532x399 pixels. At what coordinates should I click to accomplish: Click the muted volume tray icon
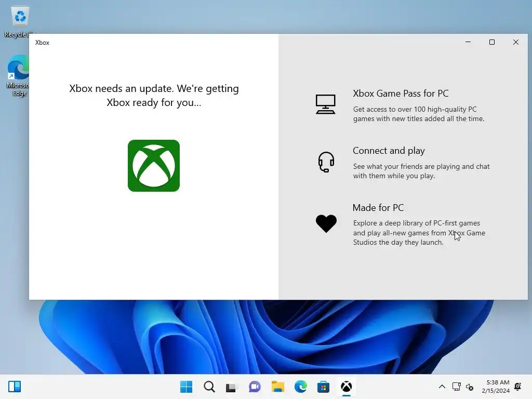470,387
